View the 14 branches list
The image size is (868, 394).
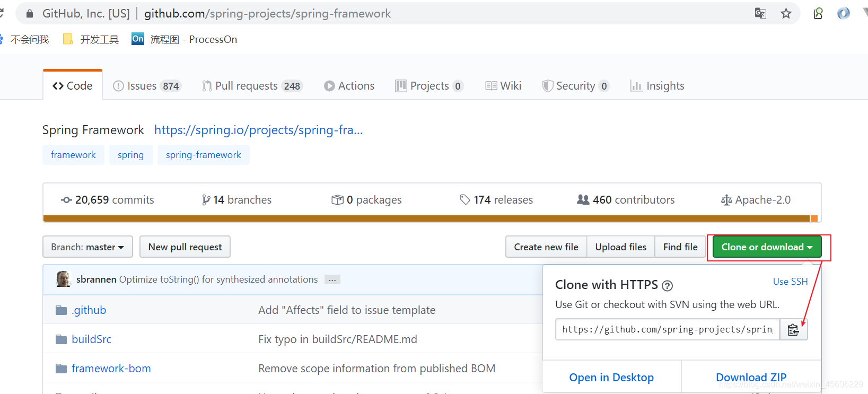click(x=237, y=200)
